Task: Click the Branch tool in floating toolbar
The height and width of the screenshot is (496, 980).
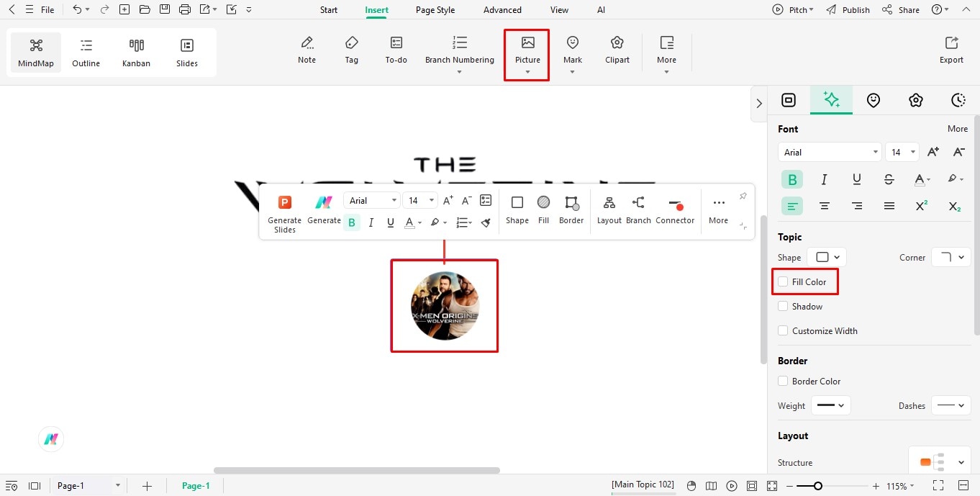Action: point(638,210)
